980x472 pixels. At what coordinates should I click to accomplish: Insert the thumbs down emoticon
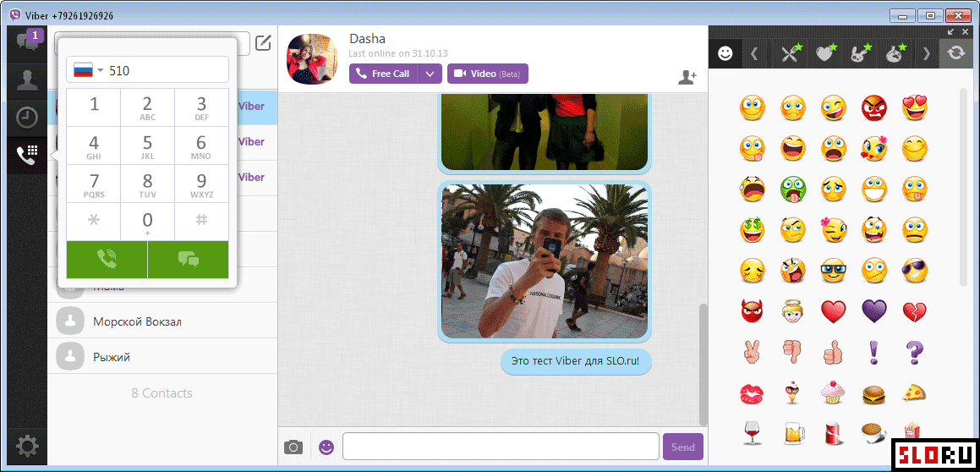792,353
